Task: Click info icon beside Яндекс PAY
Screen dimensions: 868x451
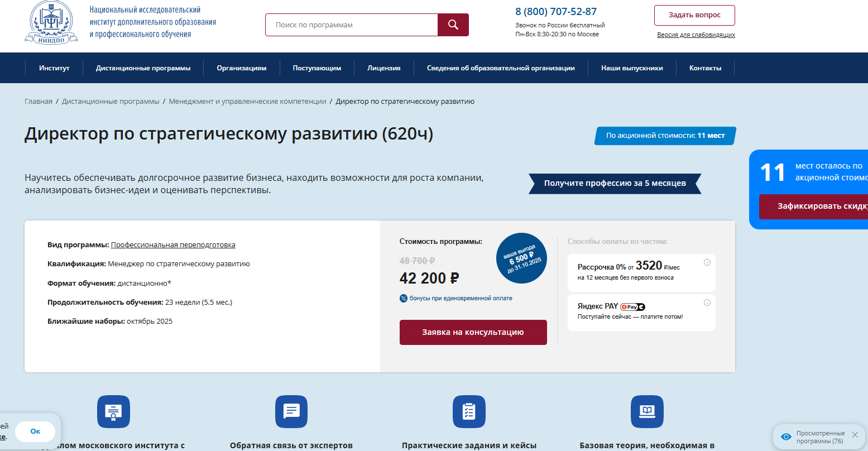Action: [707, 303]
